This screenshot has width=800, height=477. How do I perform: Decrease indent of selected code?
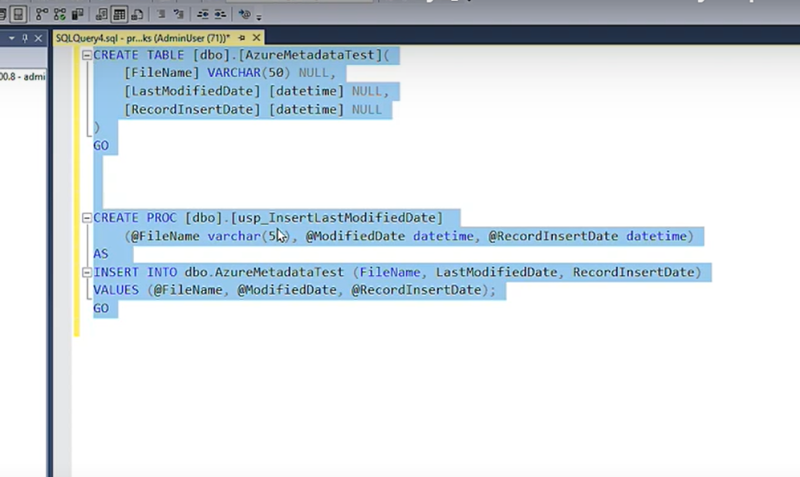(x=203, y=15)
